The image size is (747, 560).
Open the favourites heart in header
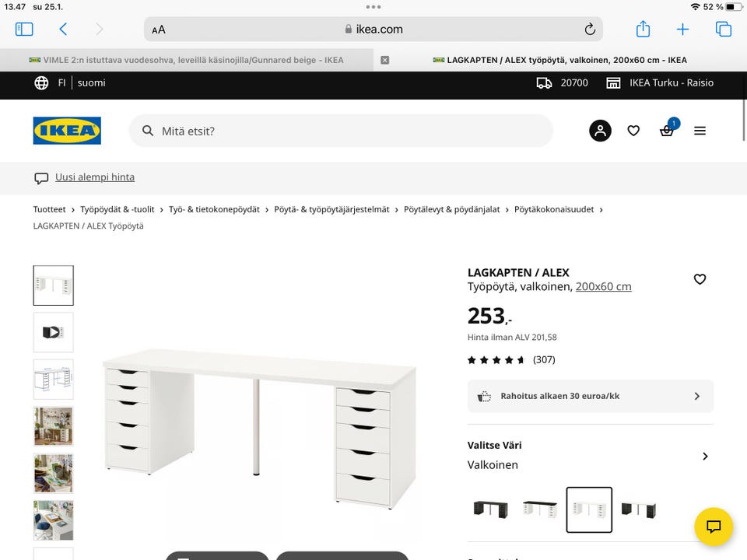[x=633, y=131]
